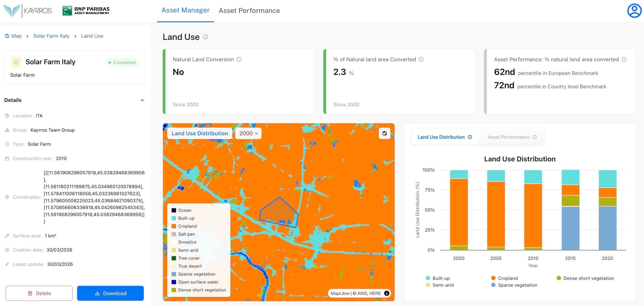Collapse the Details section chevron
Viewport: 644px width, 306px height.
[142, 100]
